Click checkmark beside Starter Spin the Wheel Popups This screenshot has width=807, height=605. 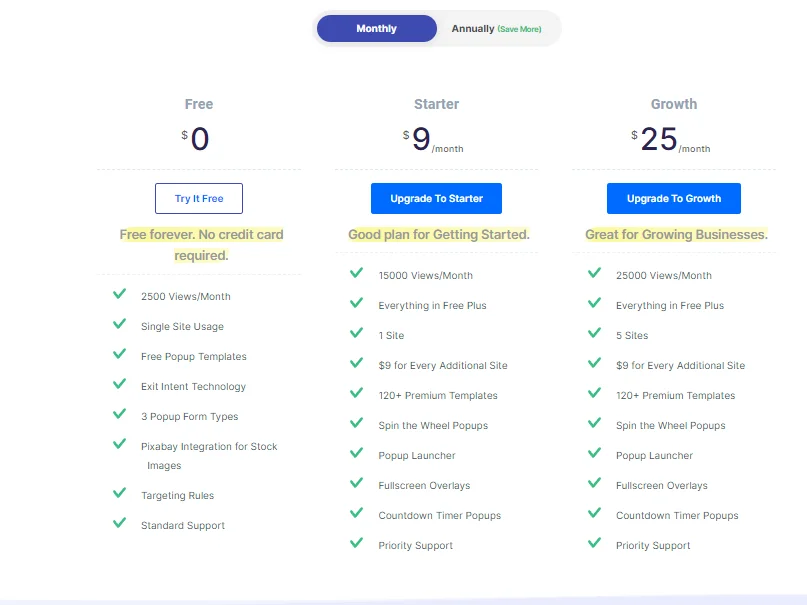tap(357, 424)
